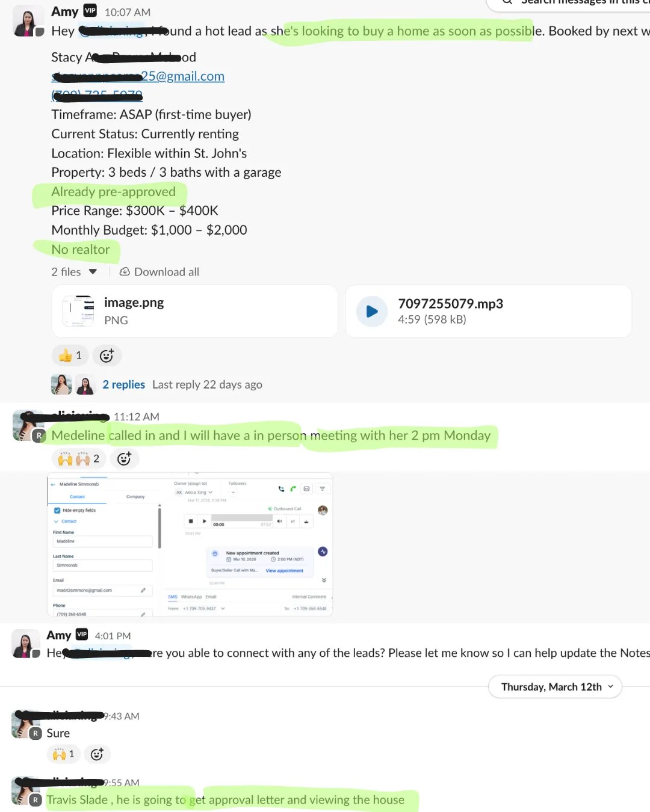Collapse the 2 files attachment caret
The height and width of the screenshot is (812, 650).
pyautogui.click(x=93, y=272)
